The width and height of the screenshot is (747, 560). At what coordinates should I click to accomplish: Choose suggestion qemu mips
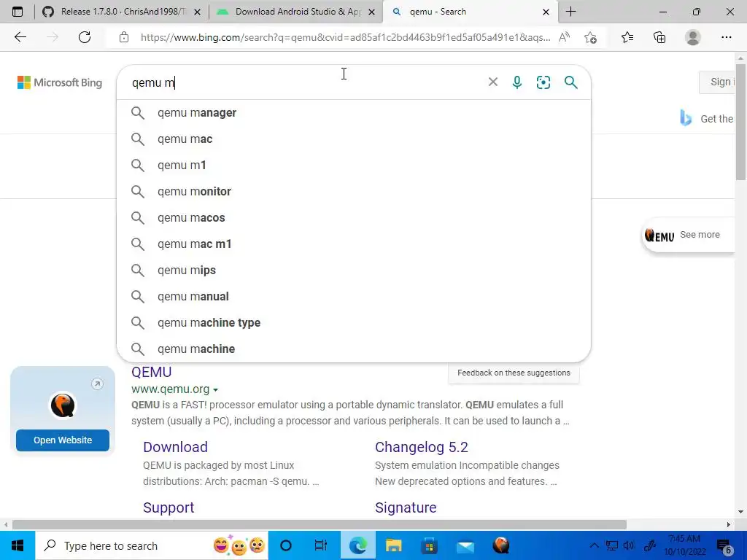(354, 270)
